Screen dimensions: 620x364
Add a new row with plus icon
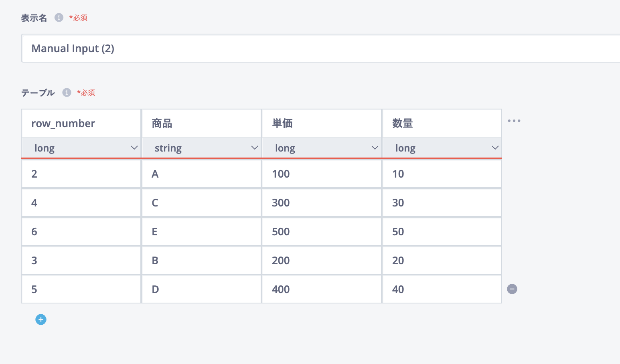41,320
